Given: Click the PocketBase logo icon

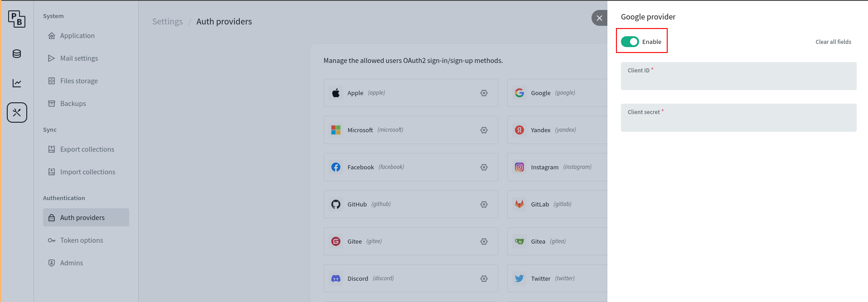Looking at the screenshot, I should tap(17, 19).
